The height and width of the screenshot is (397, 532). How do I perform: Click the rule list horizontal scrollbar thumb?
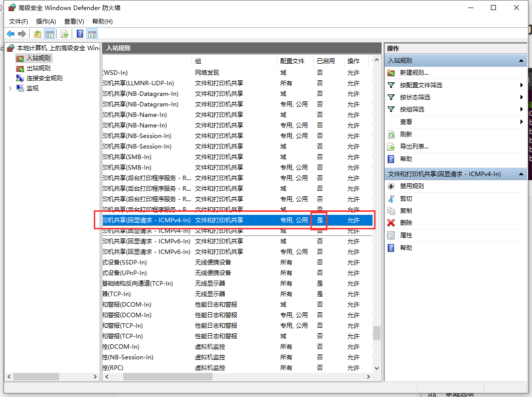pos(168,376)
